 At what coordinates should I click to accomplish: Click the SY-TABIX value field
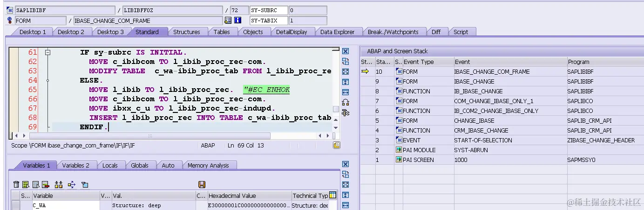click(x=307, y=21)
